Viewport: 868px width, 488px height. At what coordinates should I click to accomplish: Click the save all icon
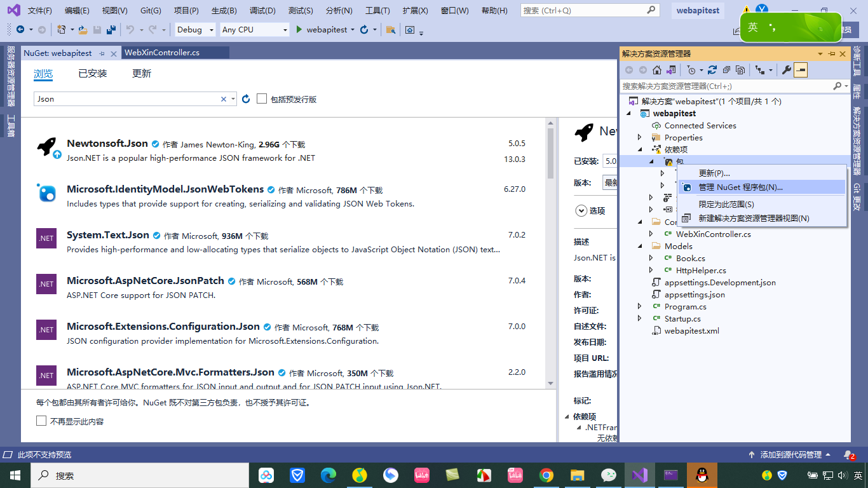point(111,30)
